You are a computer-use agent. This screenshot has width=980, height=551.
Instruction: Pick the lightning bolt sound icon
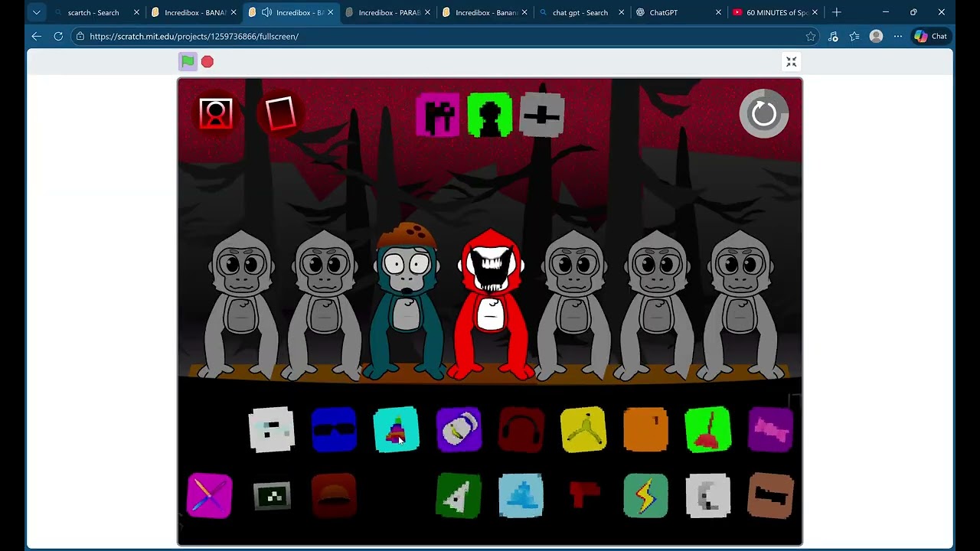[x=645, y=496]
